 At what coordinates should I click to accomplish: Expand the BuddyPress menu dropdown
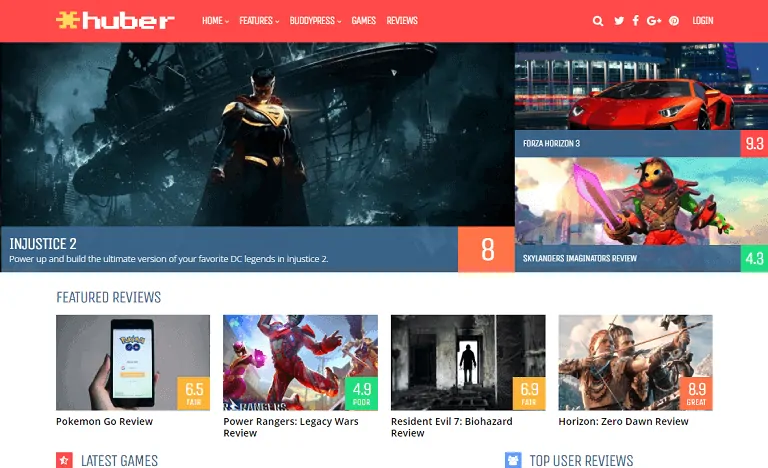pos(315,21)
